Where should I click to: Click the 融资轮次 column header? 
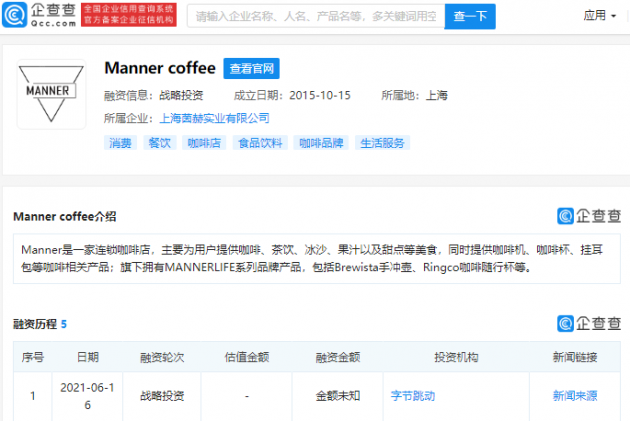tap(162, 357)
